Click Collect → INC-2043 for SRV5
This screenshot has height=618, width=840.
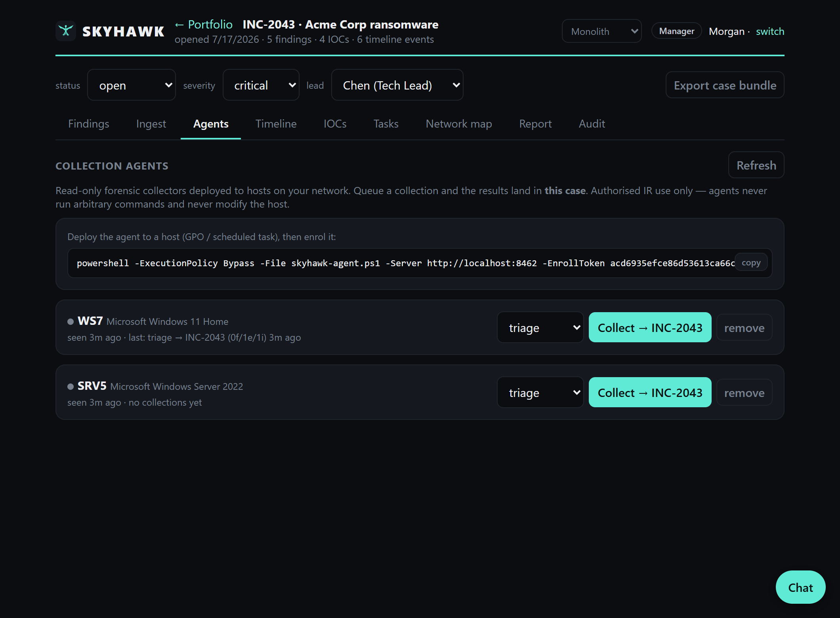[x=650, y=393]
